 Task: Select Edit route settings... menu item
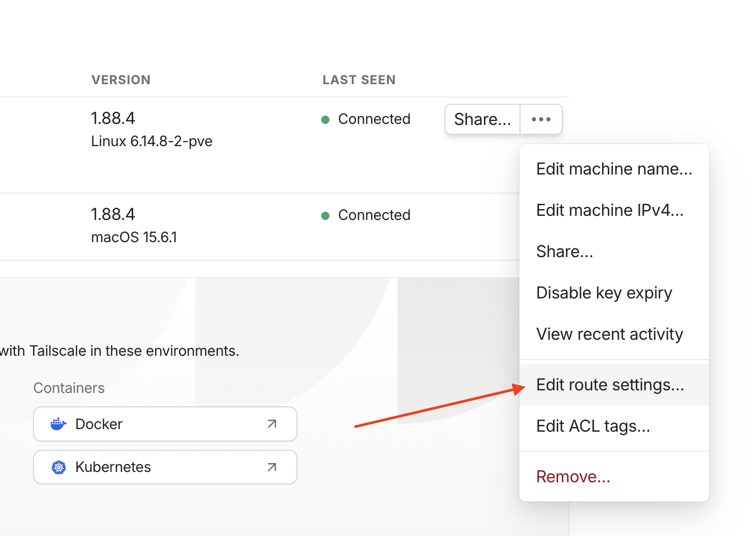point(610,385)
